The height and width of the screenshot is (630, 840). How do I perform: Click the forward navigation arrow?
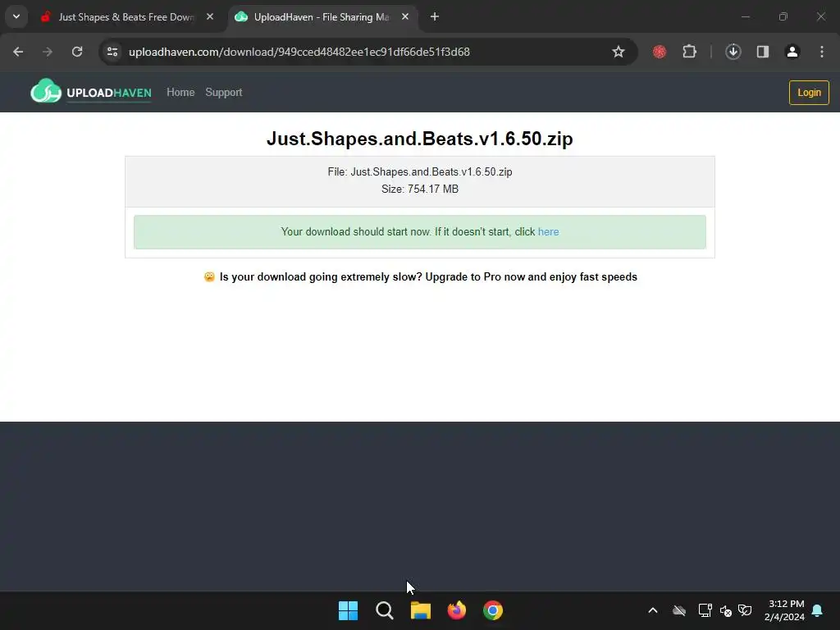pyautogui.click(x=48, y=52)
